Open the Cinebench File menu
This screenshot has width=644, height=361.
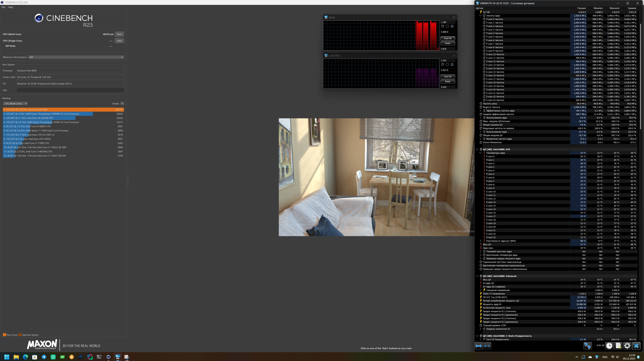tap(3, 7)
